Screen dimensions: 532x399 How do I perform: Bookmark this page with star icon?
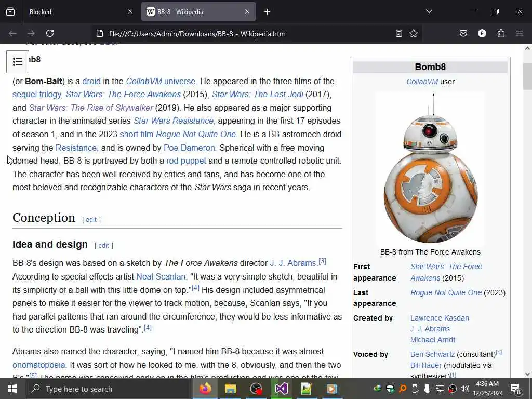[413, 33]
